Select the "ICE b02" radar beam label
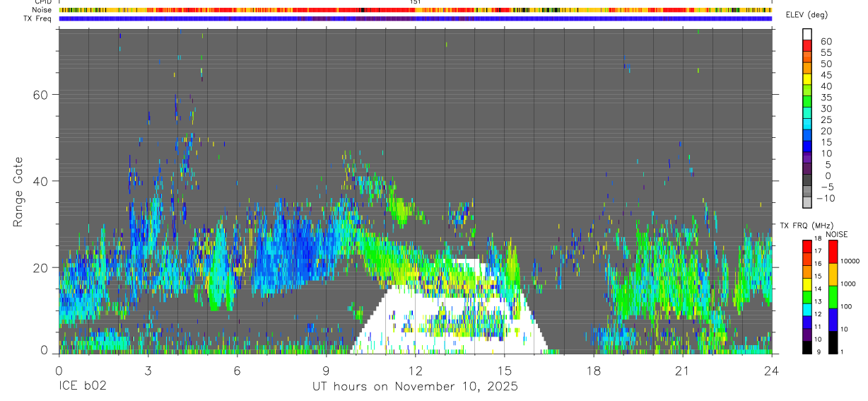 coord(83,387)
